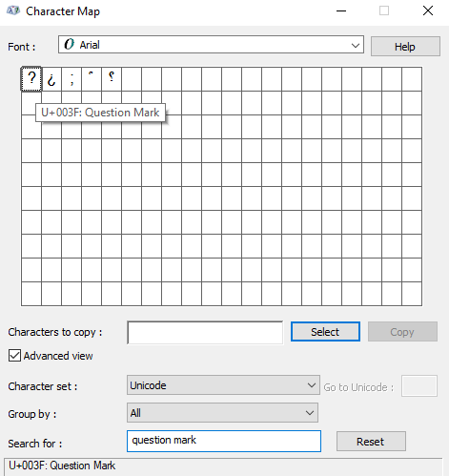The image size is (449, 476).
Task: Click the Font label
Action: tap(22, 47)
